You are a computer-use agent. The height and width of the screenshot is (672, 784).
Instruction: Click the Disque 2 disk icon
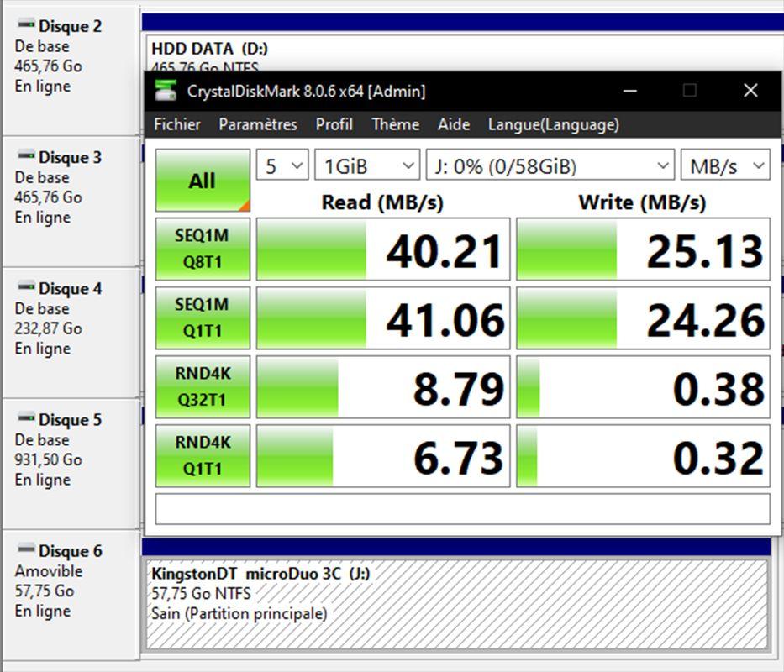pyautogui.click(x=26, y=25)
